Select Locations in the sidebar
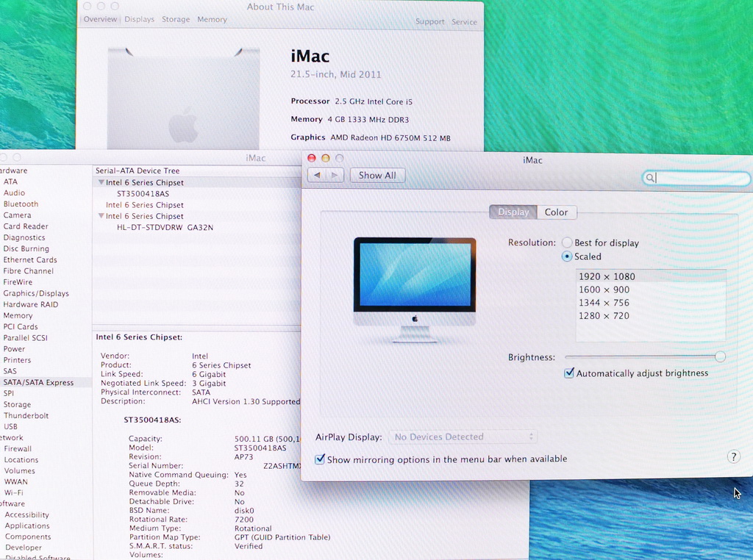This screenshot has height=560, width=753. (21, 460)
